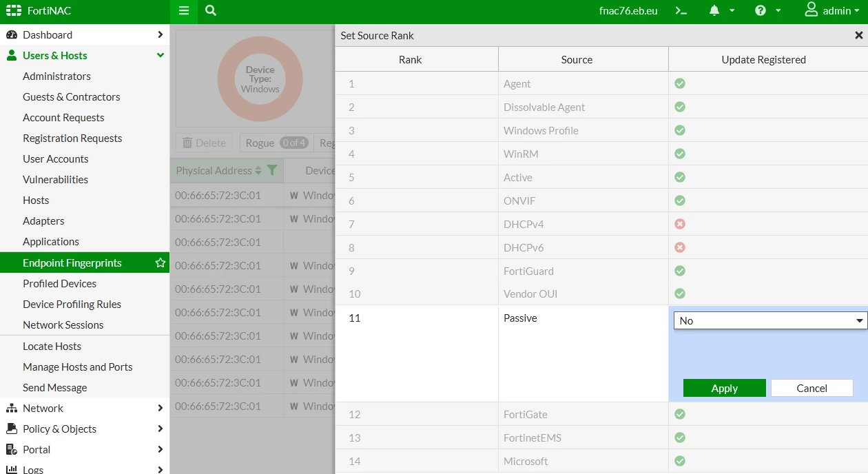Open Manage Hosts and Ports
868x474 pixels.
(77, 367)
